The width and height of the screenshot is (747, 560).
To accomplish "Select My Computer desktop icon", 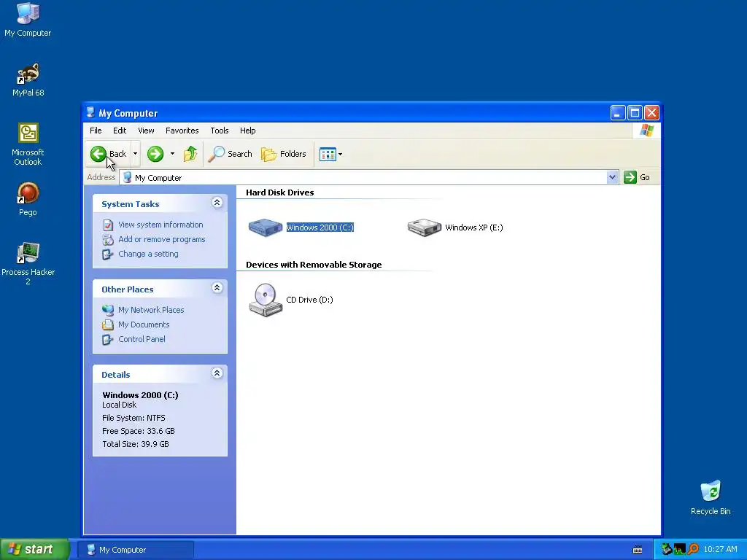I will (x=28, y=20).
